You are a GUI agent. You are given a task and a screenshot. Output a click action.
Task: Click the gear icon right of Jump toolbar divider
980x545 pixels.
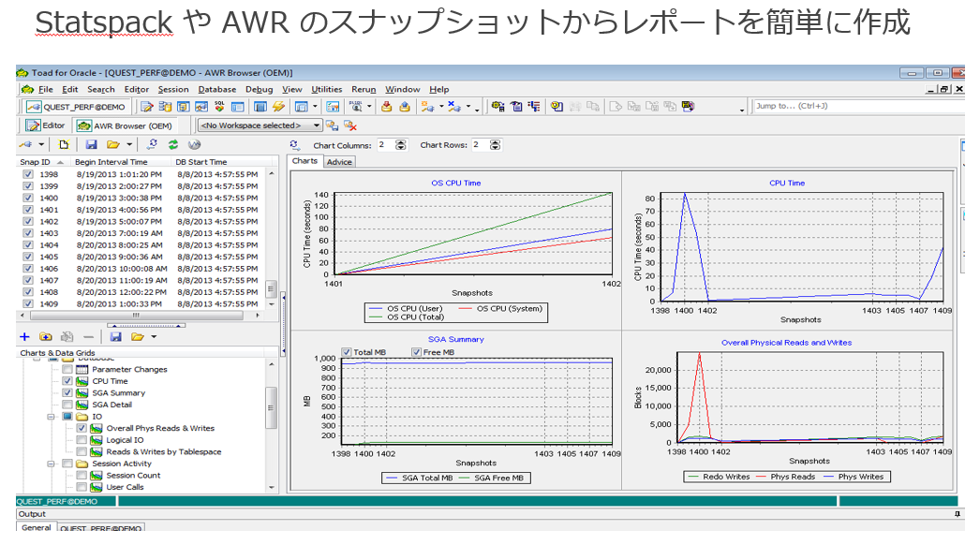pyautogui.click(x=498, y=107)
